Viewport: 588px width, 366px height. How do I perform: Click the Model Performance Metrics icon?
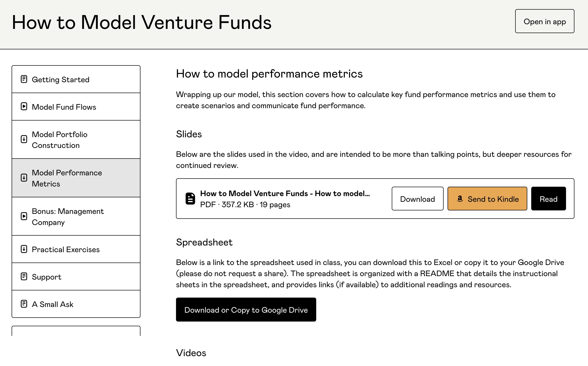[24, 178]
